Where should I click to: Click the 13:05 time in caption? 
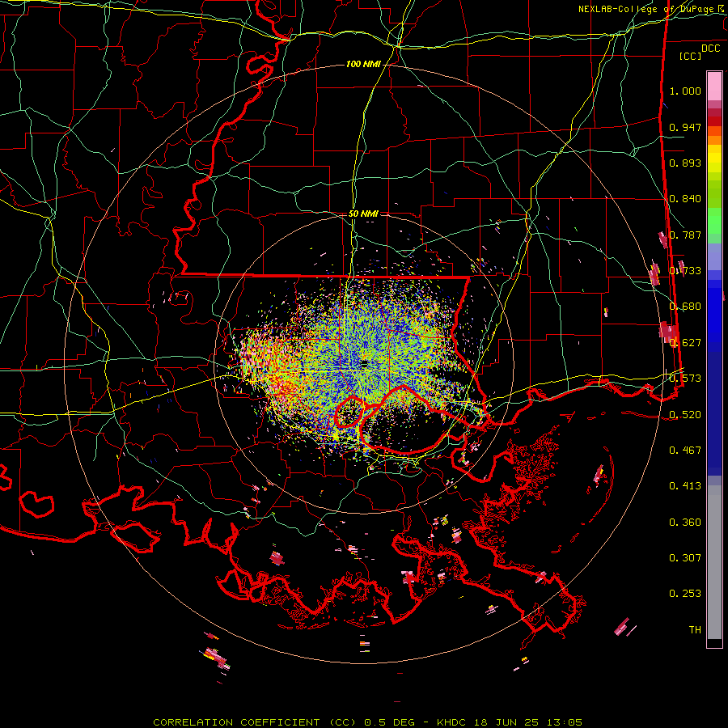(x=563, y=722)
